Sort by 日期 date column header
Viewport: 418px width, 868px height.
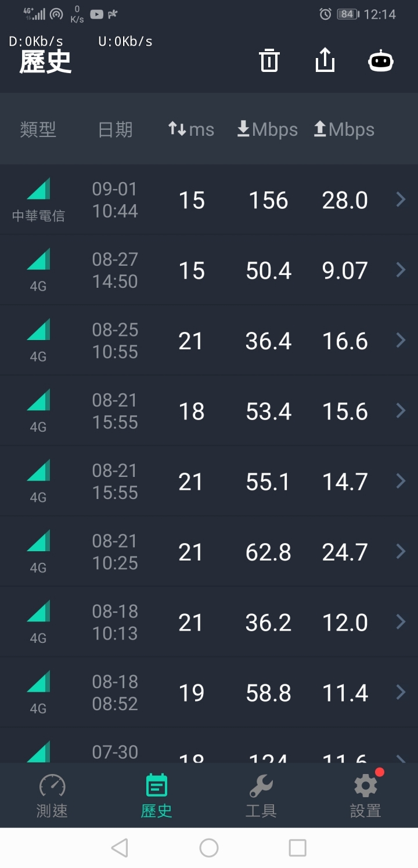point(115,129)
